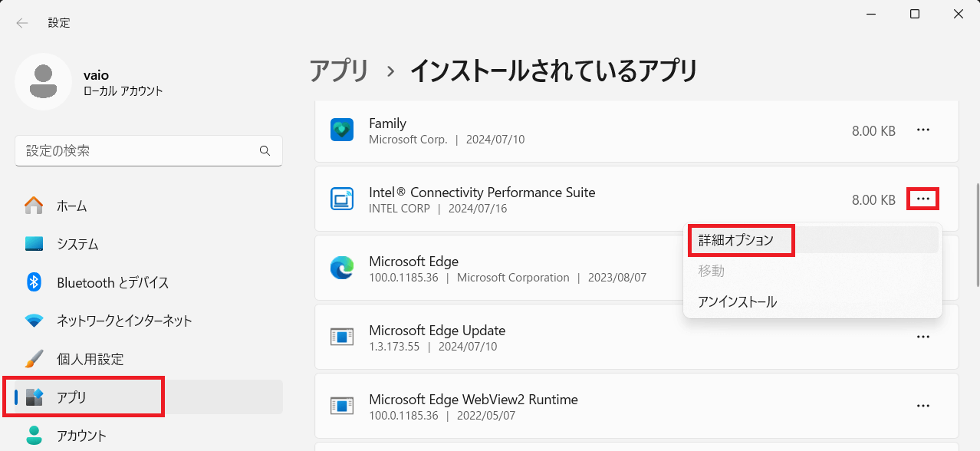Open ネットワークとインターネット settings
Viewport: 980px width, 451px height.
tap(149, 321)
